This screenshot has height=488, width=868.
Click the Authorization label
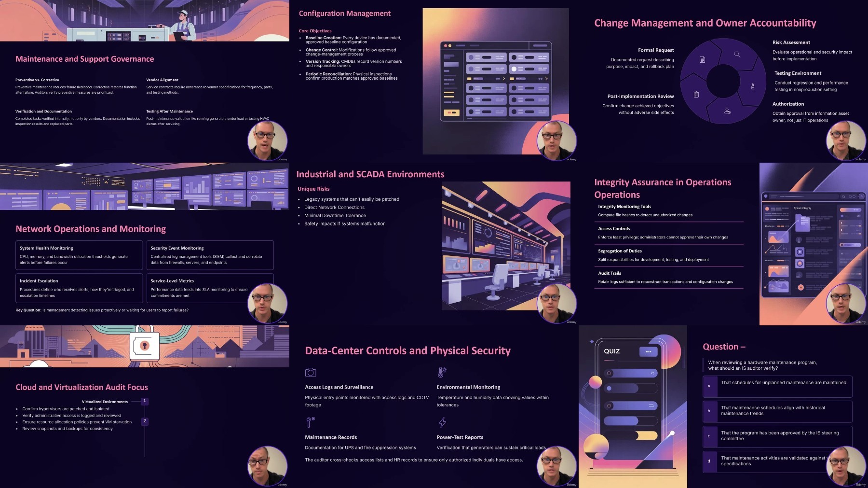[788, 104]
